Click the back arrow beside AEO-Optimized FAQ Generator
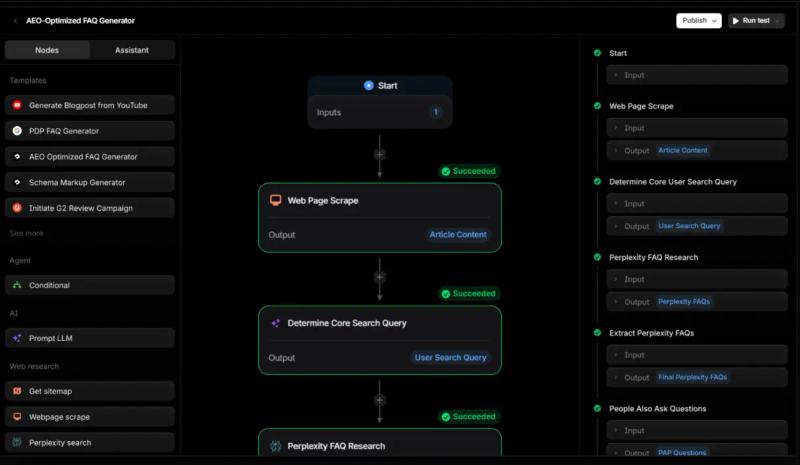The image size is (800, 465). pyautogui.click(x=15, y=21)
